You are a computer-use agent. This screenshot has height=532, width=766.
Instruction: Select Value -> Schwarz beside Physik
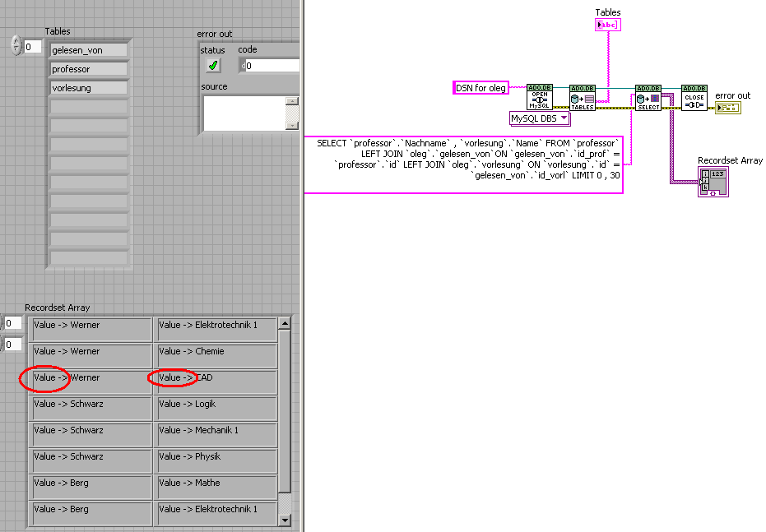pyautogui.click(x=91, y=460)
